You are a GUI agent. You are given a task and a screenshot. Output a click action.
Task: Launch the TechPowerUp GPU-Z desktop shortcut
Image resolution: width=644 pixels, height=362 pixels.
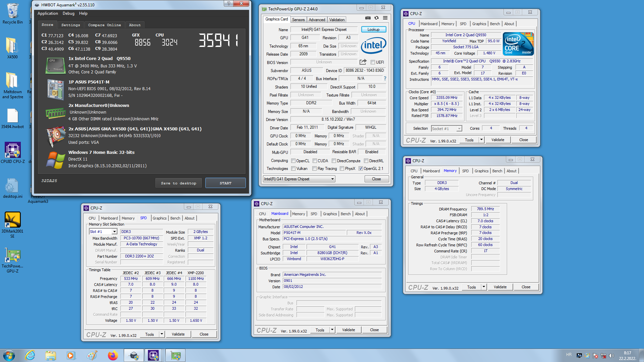point(12,260)
